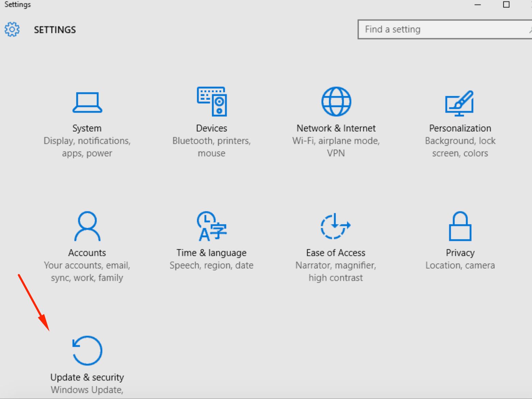This screenshot has width=532, height=399.
Task: Open the Devices keyboard and speaker icon
Action: [x=212, y=101]
